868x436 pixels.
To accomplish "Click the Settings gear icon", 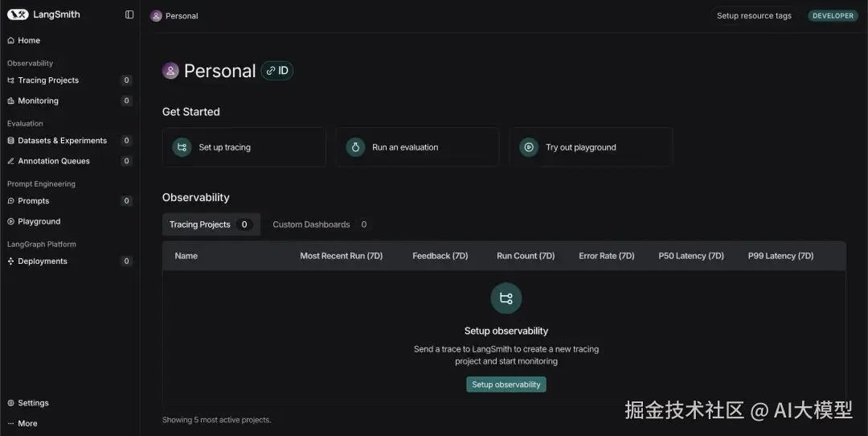I will pyautogui.click(x=10, y=403).
